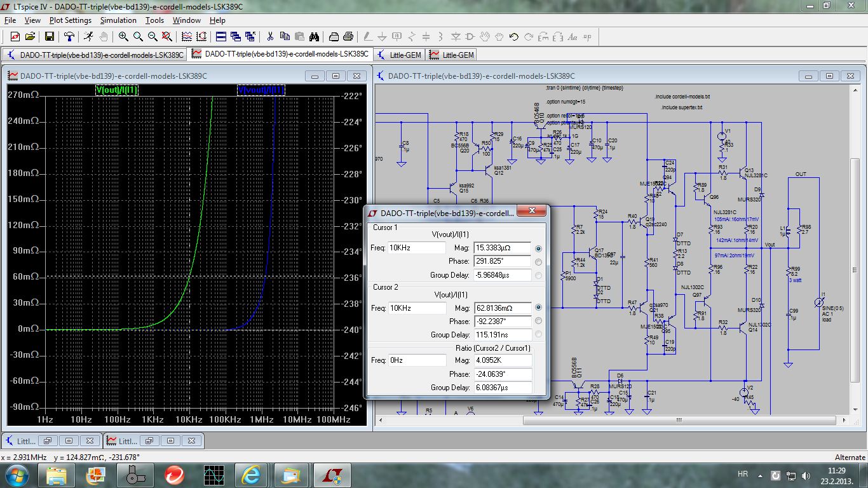Screen dimensions: 868x488
Task: Click Cursor 2 Freq field
Action: click(416, 308)
